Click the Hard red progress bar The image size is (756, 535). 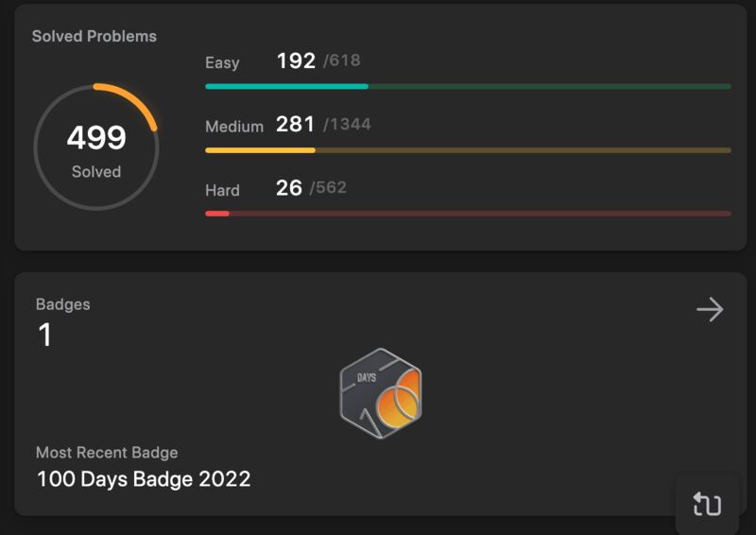pyautogui.click(x=468, y=214)
